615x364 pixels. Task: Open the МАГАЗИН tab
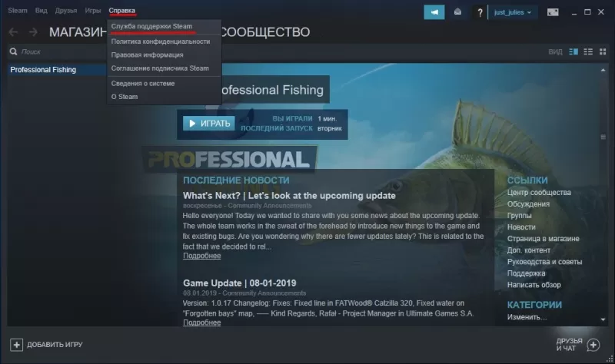tap(78, 32)
